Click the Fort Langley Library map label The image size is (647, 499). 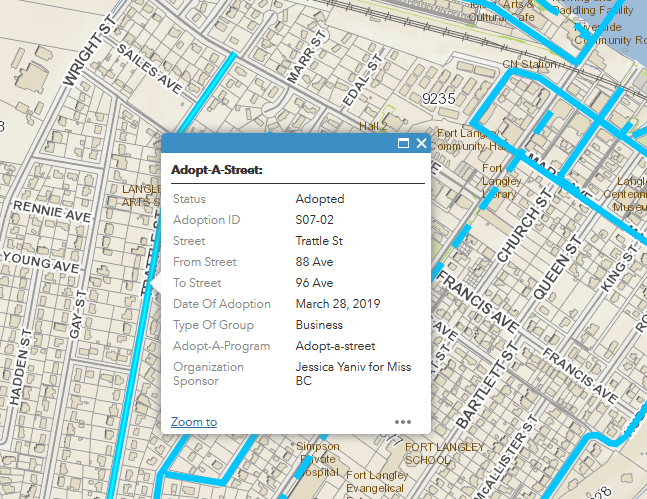501,181
